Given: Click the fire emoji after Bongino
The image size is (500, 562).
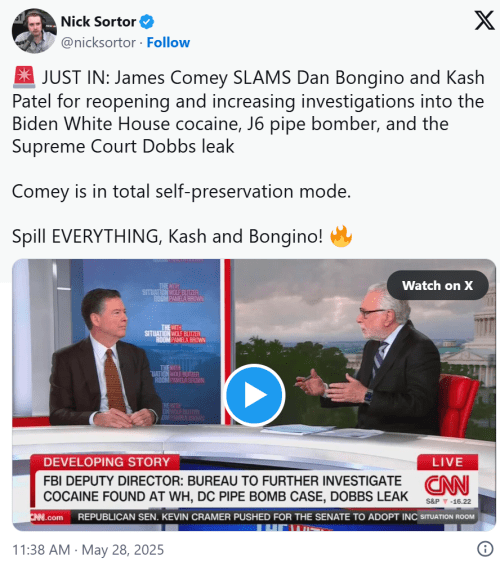Looking at the screenshot, I should [x=341, y=236].
